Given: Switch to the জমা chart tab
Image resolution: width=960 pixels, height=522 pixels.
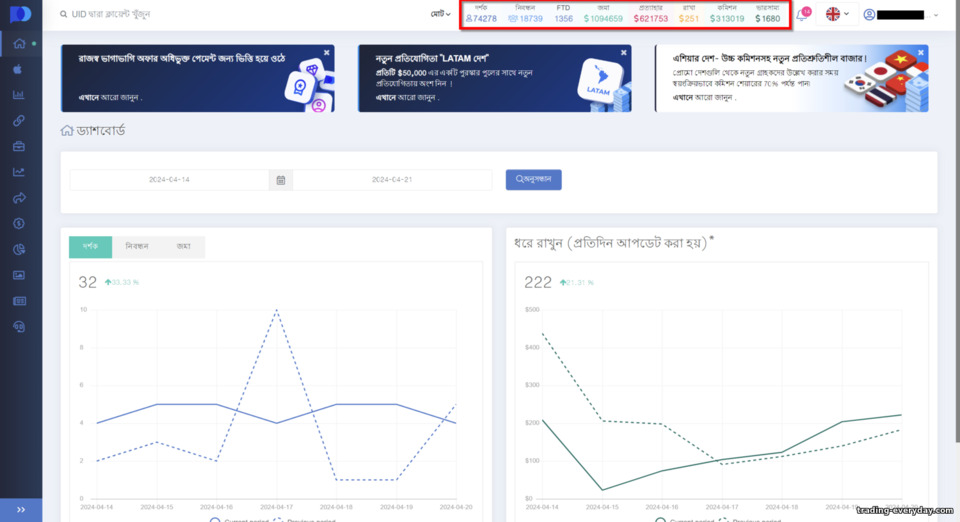Looking at the screenshot, I should point(183,247).
